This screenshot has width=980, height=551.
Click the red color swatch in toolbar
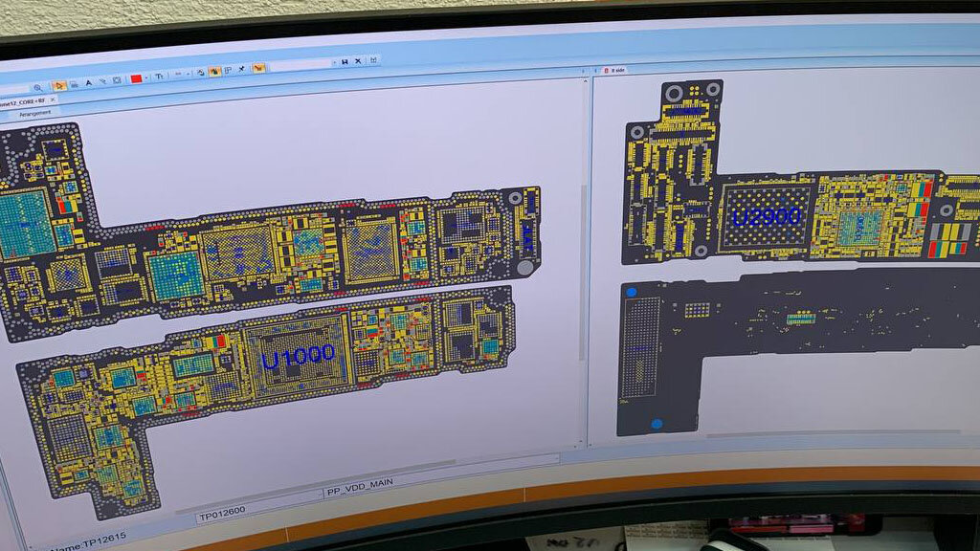[x=136, y=78]
